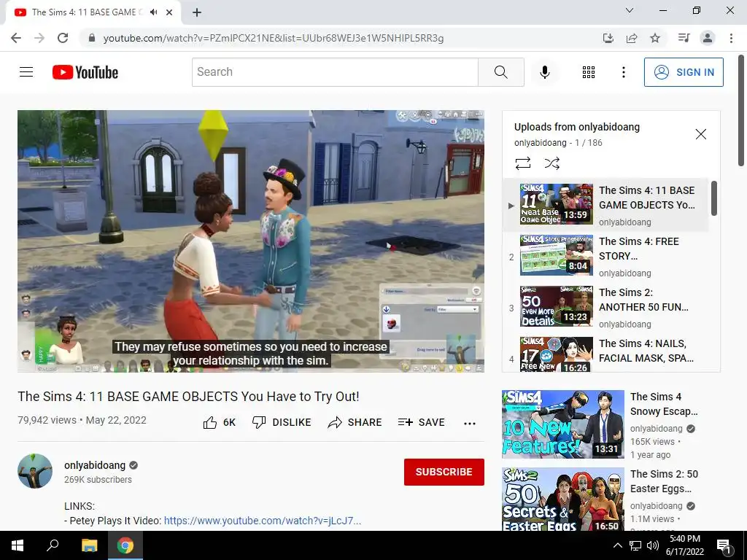Open Chrome profile icon
This screenshot has width=747, height=560.
[x=708, y=38]
